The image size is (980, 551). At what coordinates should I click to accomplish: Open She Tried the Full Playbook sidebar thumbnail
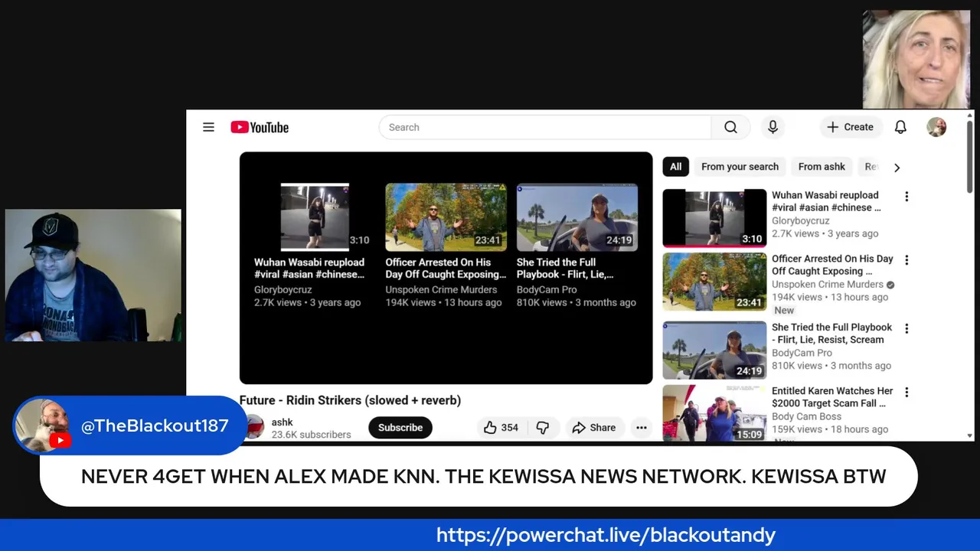714,350
